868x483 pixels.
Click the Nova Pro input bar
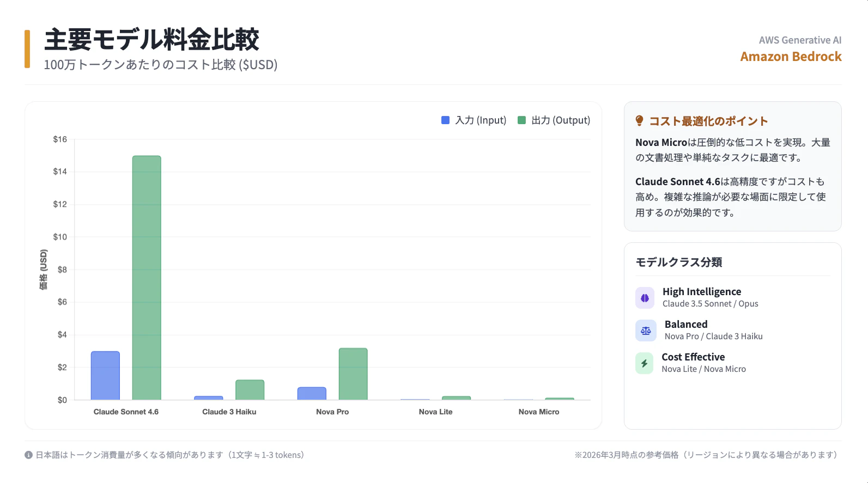(x=312, y=394)
